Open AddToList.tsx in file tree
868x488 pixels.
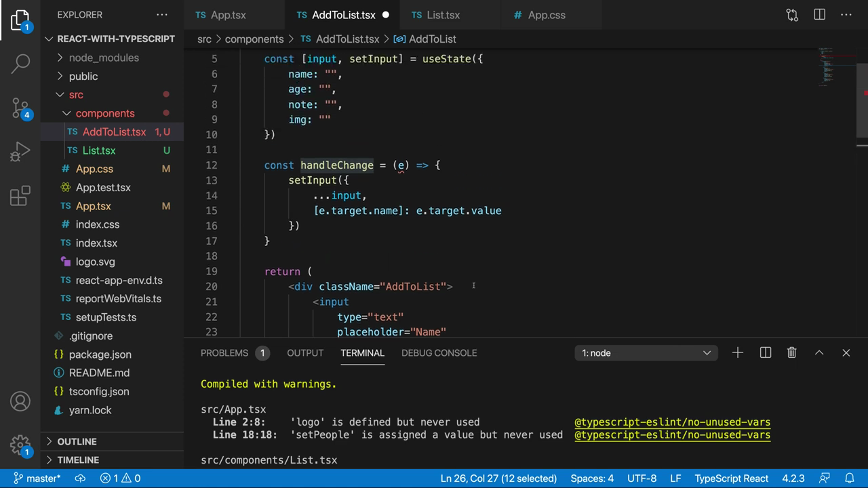pos(113,132)
